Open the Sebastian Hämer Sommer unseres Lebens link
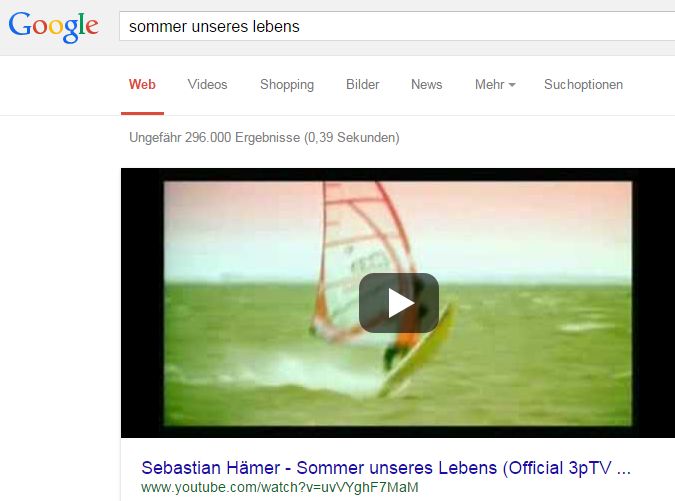The height and width of the screenshot is (501, 675). pos(386,468)
